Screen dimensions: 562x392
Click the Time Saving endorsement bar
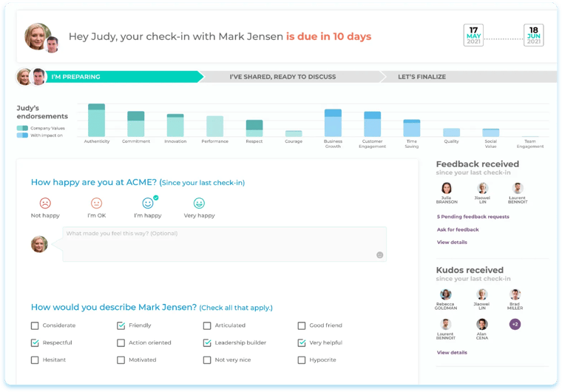point(412,128)
